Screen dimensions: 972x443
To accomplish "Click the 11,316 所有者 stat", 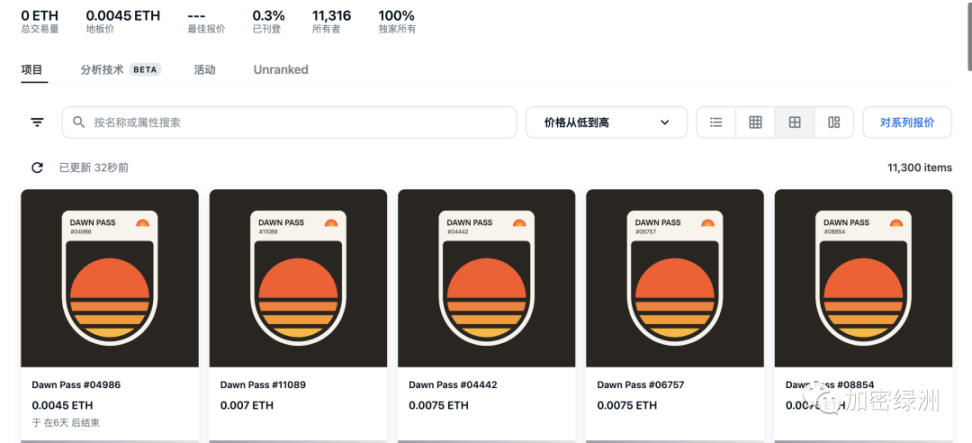I will pyautogui.click(x=332, y=22).
